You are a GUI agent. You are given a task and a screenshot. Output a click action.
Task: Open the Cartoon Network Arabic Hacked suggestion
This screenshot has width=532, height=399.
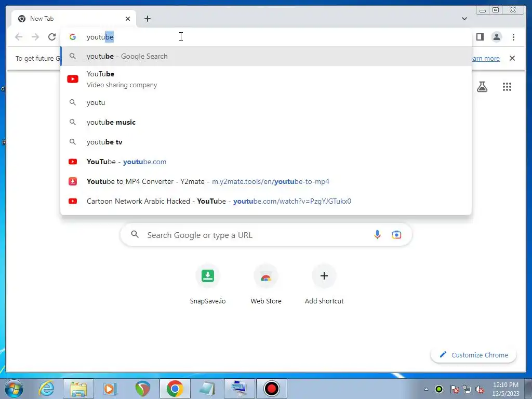click(x=266, y=201)
